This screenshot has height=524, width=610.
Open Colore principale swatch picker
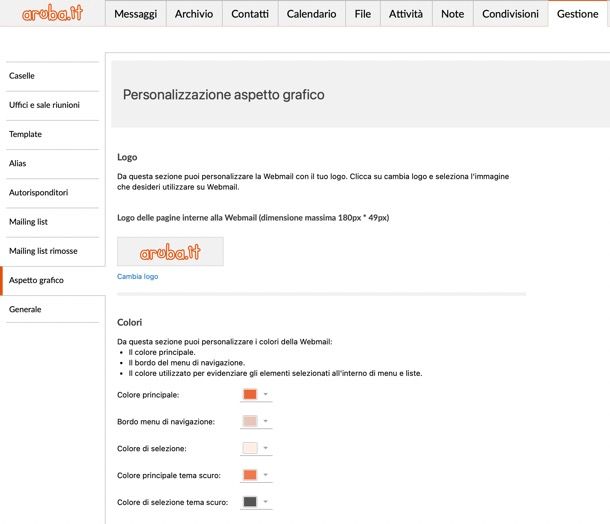(x=250, y=394)
